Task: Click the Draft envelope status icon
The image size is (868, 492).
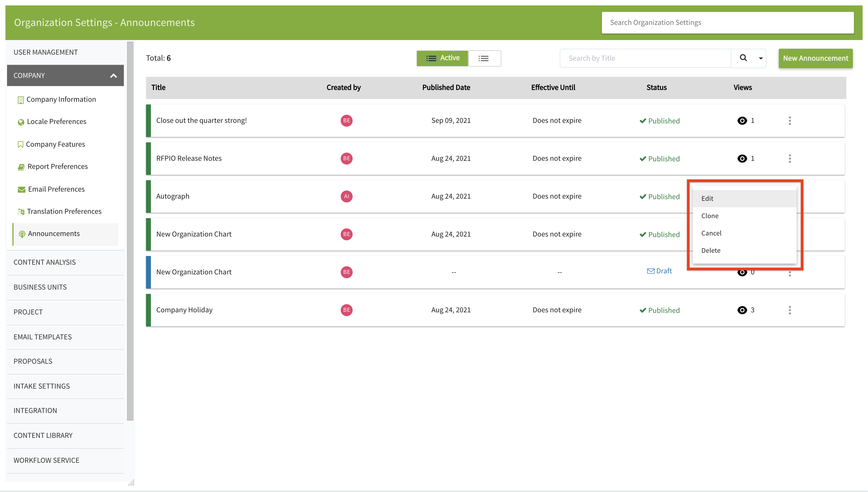Action: click(651, 271)
